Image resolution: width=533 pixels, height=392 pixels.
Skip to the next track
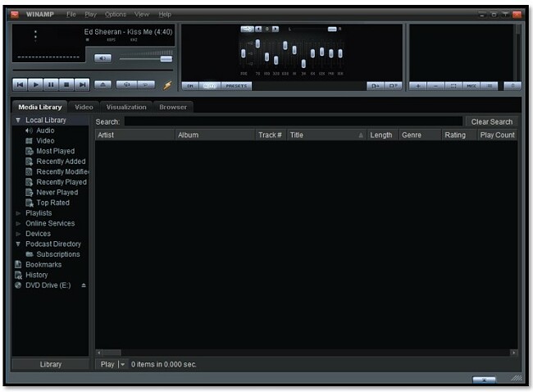[x=82, y=84]
